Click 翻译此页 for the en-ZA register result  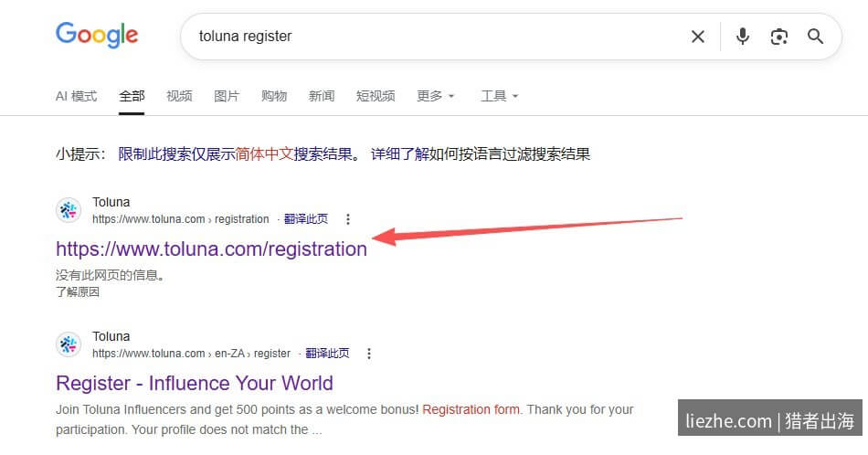327,354
